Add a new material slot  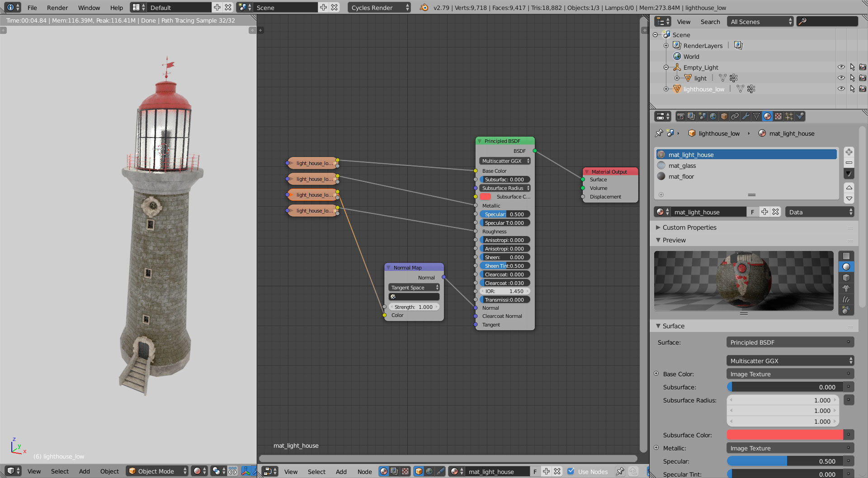(849, 152)
